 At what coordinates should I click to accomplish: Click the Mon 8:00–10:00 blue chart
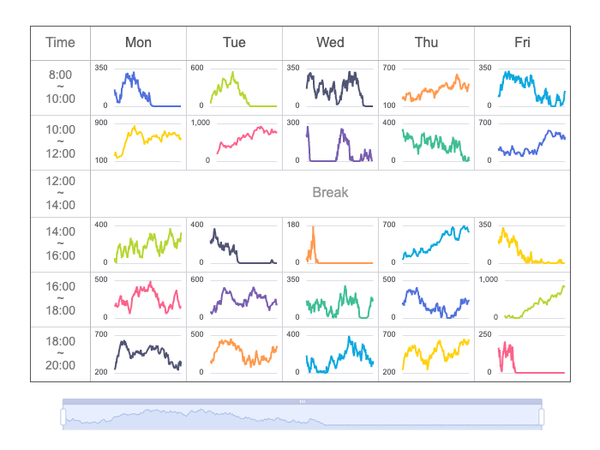(139, 88)
